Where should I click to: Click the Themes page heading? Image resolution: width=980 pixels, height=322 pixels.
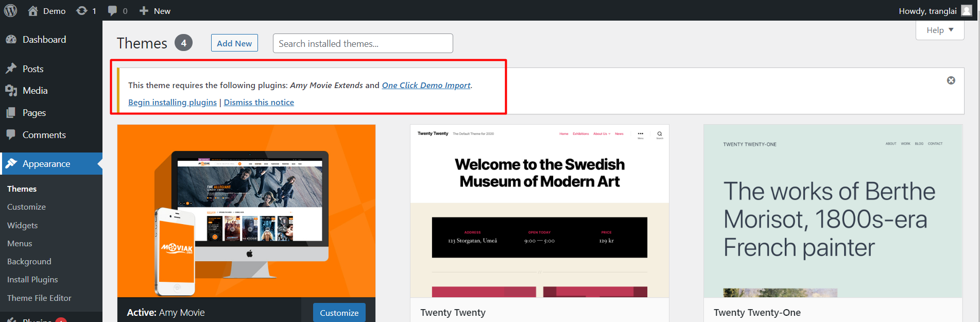tap(142, 43)
